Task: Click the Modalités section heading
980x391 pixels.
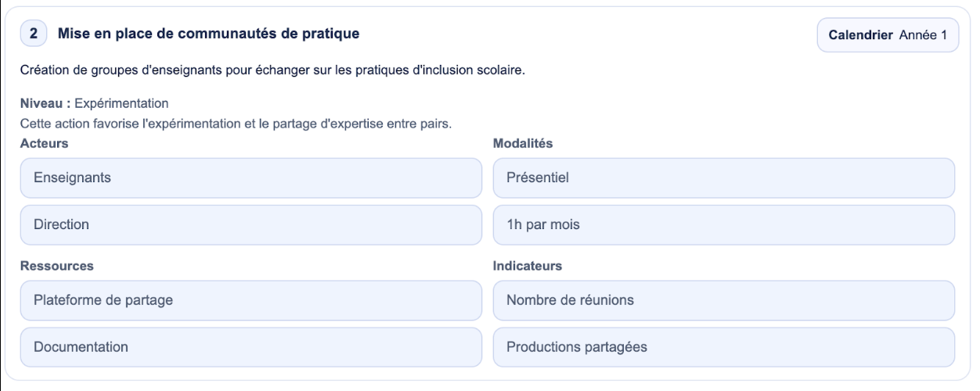Action: pos(523,143)
